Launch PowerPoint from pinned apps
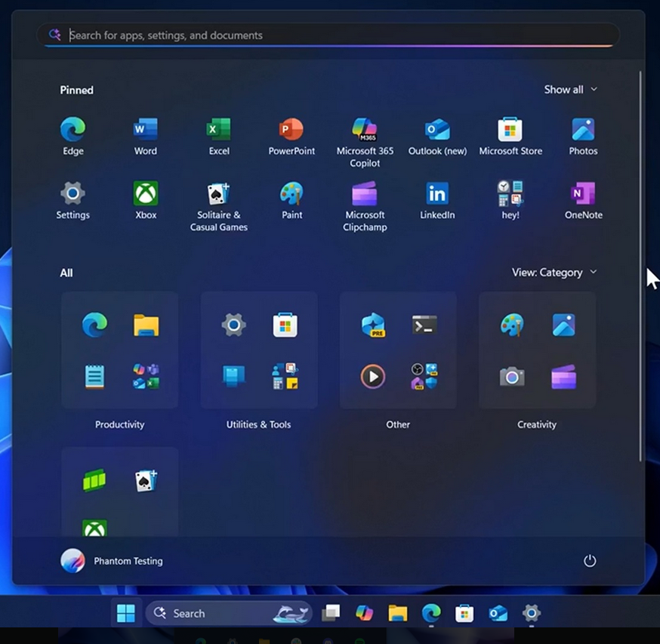Image resolution: width=660 pixels, height=644 pixels. point(291,137)
